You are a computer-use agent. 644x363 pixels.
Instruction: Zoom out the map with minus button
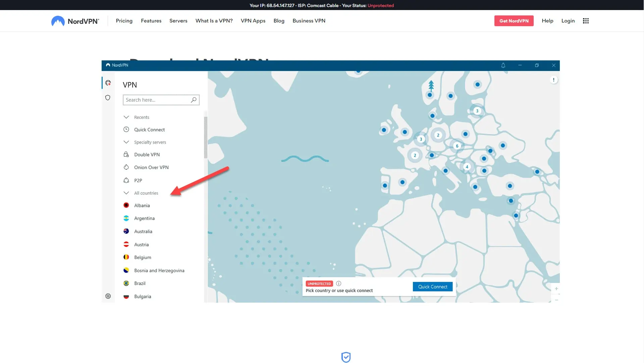pyautogui.click(x=556, y=300)
